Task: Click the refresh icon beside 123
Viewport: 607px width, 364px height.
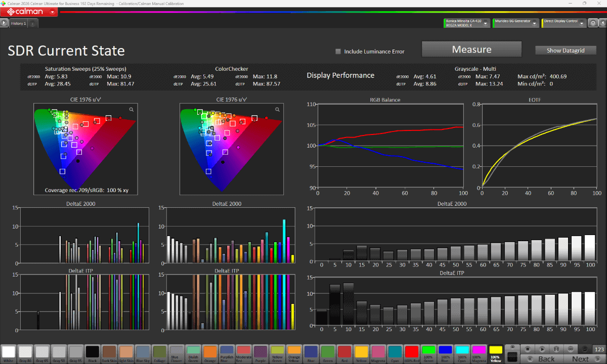Action: [x=586, y=349]
